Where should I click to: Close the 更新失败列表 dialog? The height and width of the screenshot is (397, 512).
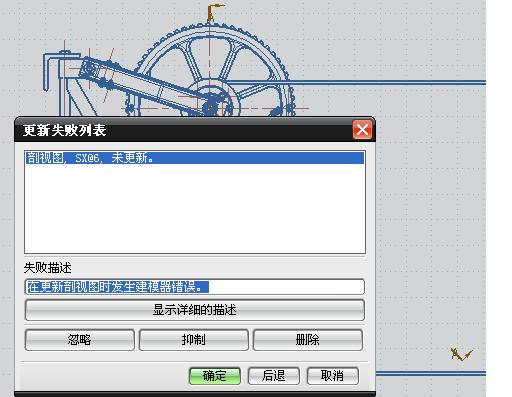(362, 130)
